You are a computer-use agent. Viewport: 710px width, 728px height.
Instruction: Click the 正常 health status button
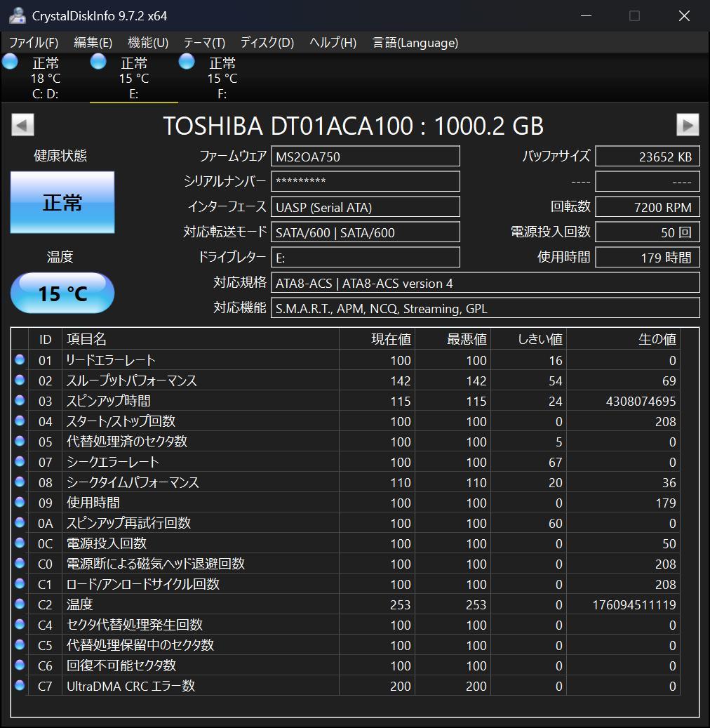(62, 201)
